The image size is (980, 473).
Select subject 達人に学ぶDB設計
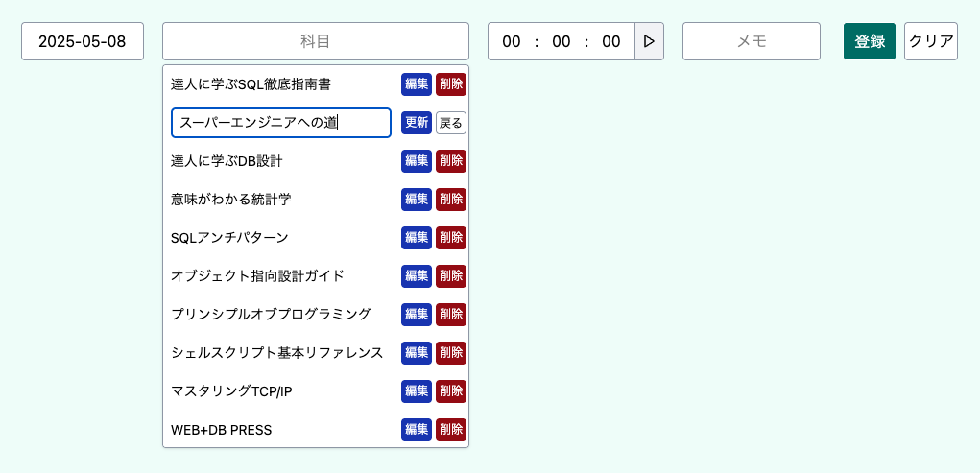coord(227,161)
